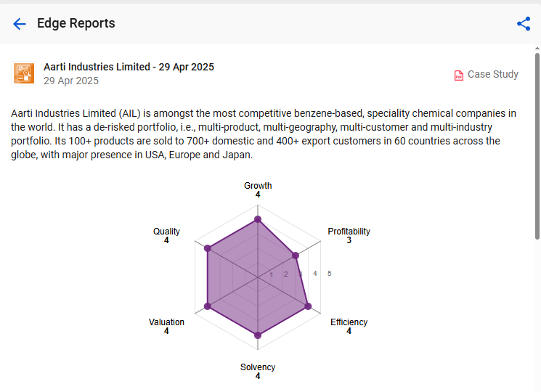Select the Growth data point on radar chart
Viewport: 541px width, 392px height.
(x=258, y=219)
